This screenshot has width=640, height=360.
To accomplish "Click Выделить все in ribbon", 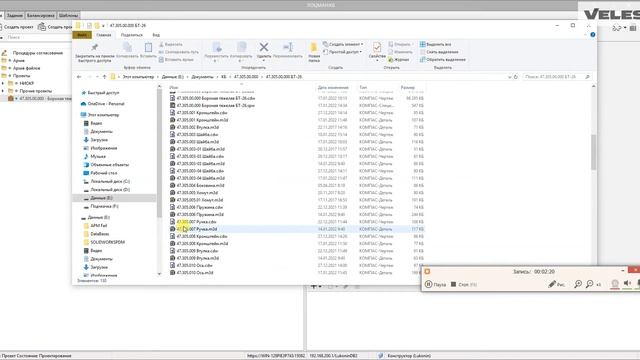I will [435, 44].
